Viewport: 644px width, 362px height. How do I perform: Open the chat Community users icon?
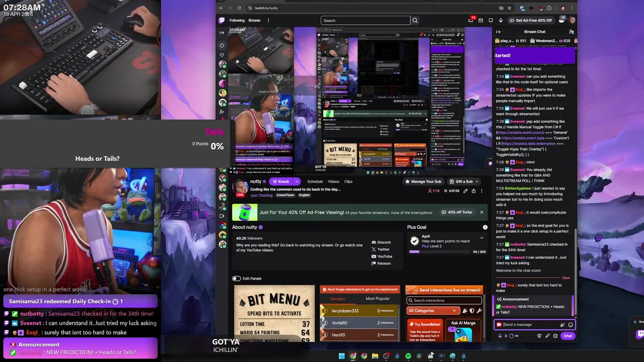click(x=571, y=32)
